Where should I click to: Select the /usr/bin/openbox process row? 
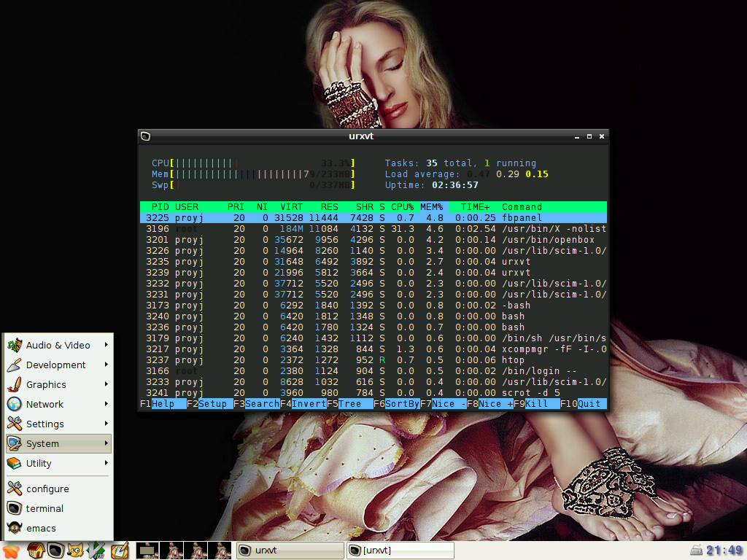tap(373, 240)
